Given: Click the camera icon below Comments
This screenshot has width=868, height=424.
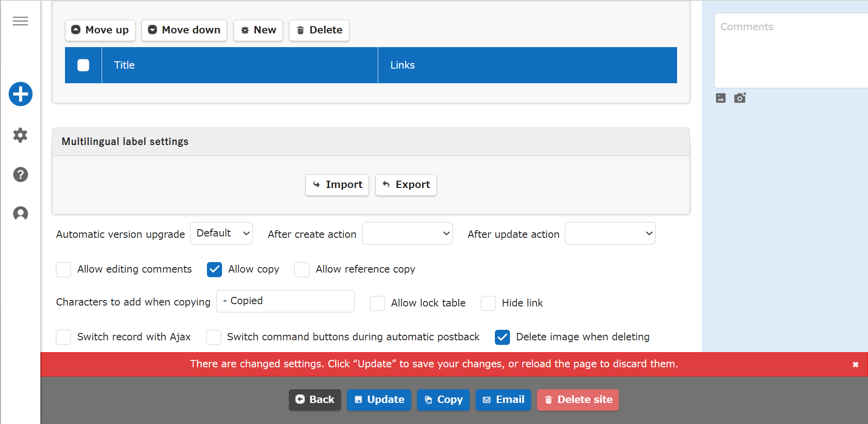Looking at the screenshot, I should click(740, 98).
